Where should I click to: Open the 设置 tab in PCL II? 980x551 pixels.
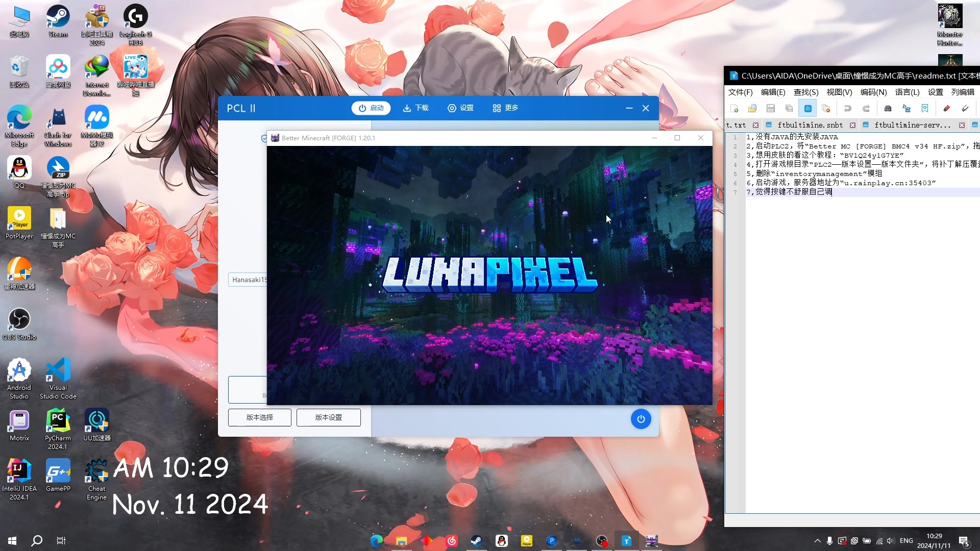pos(460,108)
